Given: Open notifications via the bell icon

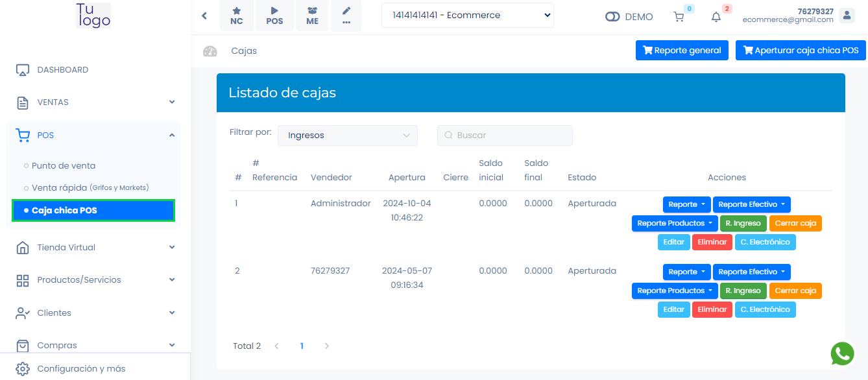Looking at the screenshot, I should (714, 18).
